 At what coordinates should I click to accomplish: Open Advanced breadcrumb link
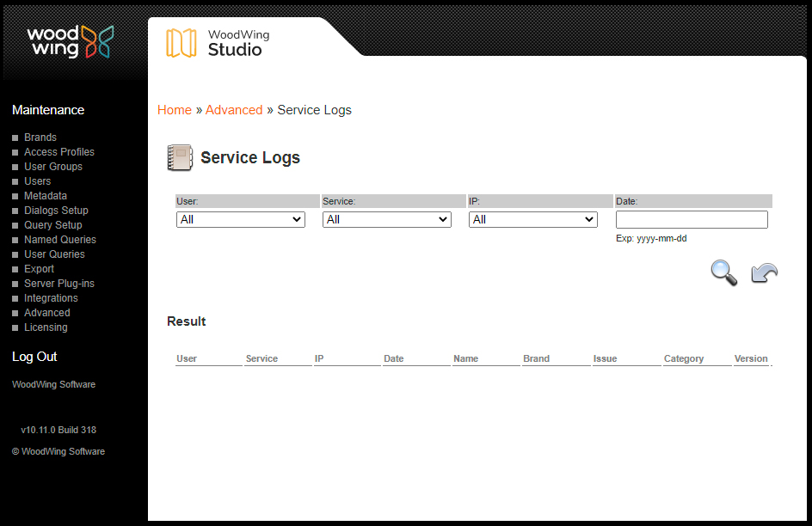(234, 110)
